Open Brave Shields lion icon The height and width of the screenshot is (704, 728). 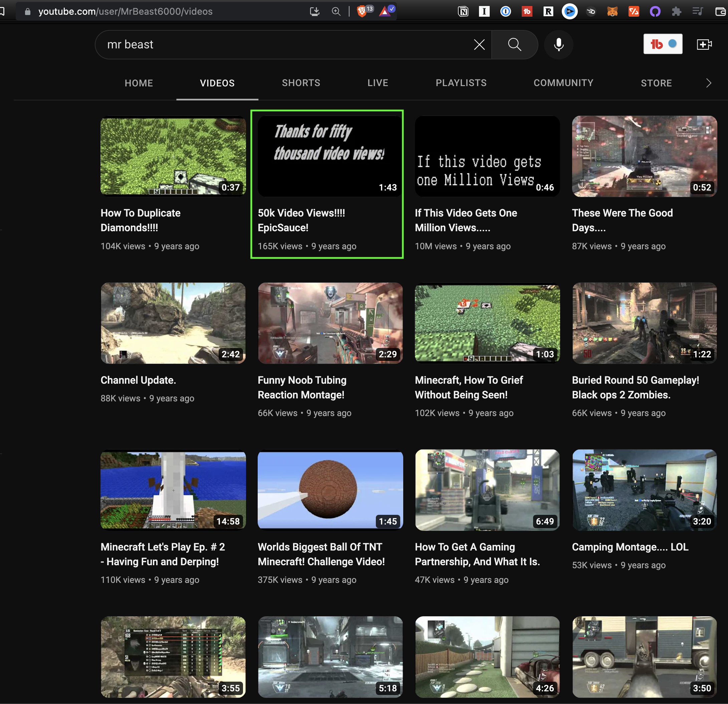click(361, 11)
